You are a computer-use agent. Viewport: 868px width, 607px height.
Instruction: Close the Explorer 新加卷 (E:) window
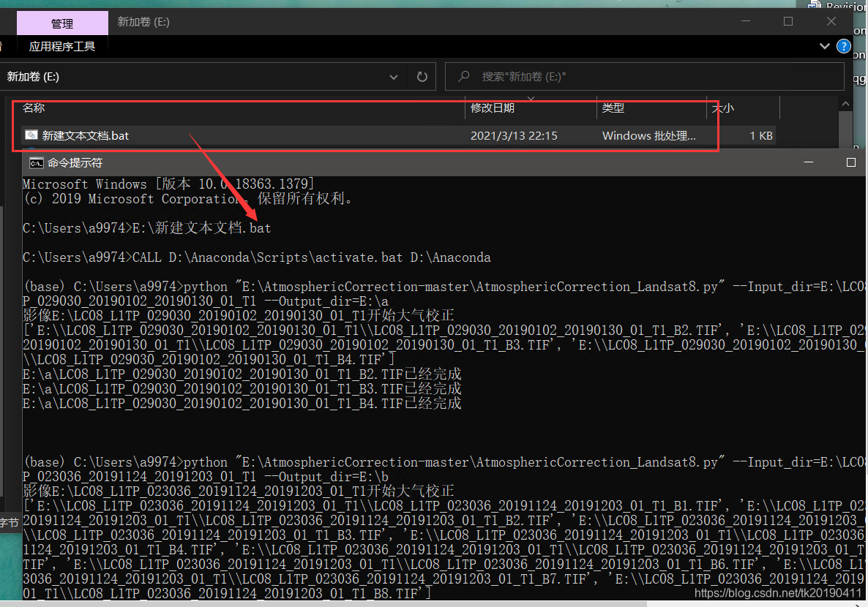pos(831,21)
